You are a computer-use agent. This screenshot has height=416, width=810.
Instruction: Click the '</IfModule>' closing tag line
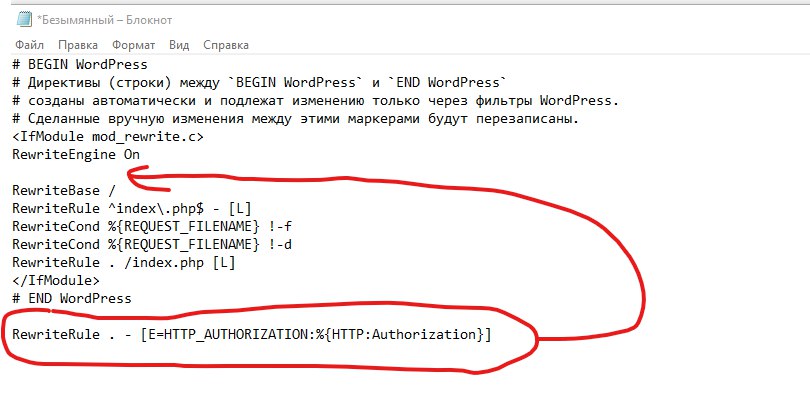[x=56, y=281]
